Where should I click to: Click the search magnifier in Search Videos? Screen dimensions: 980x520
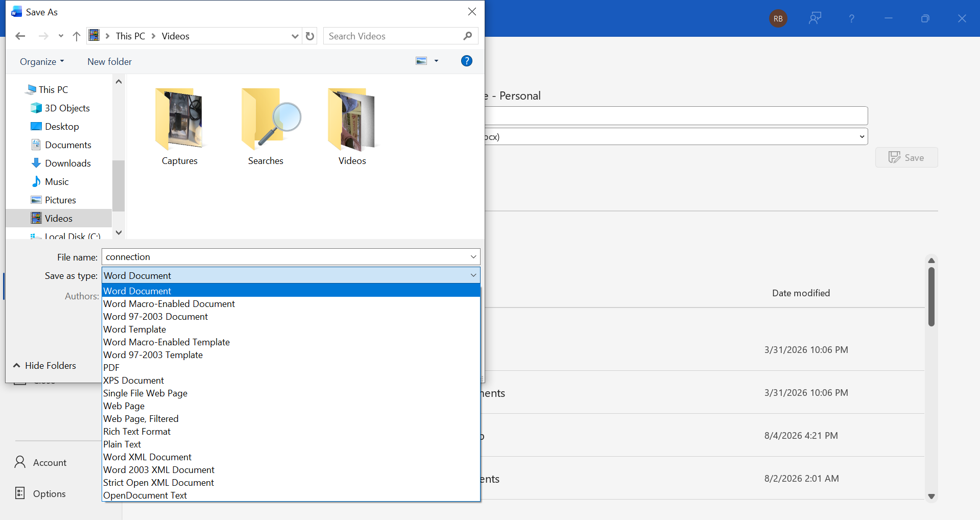point(467,36)
